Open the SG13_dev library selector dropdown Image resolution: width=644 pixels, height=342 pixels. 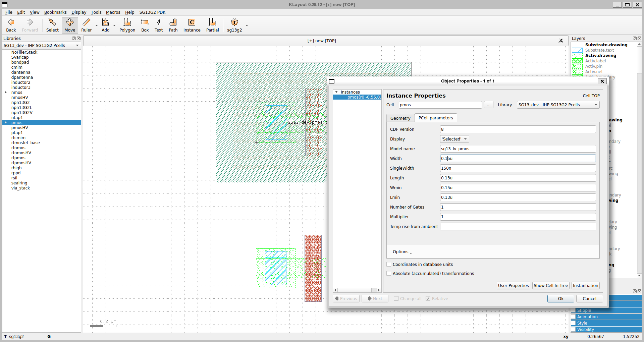point(41,45)
